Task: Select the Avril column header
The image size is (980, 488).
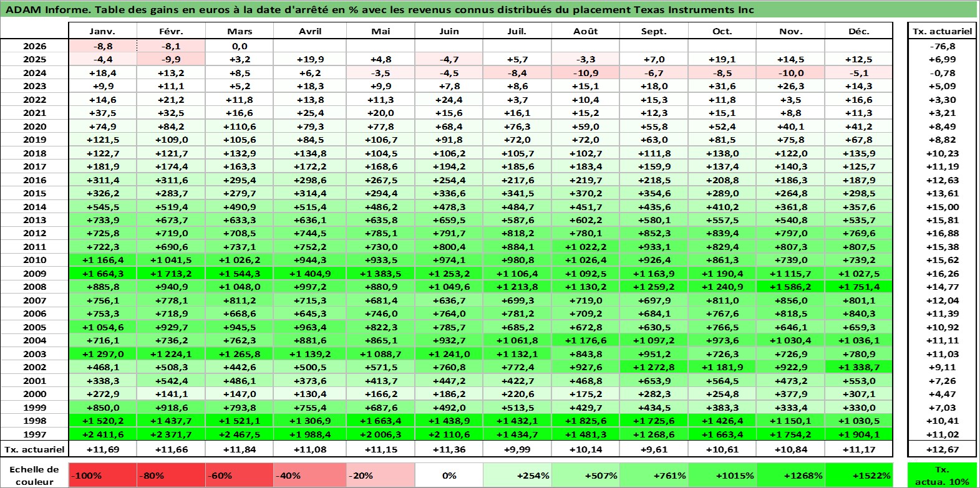Action: coord(310,31)
